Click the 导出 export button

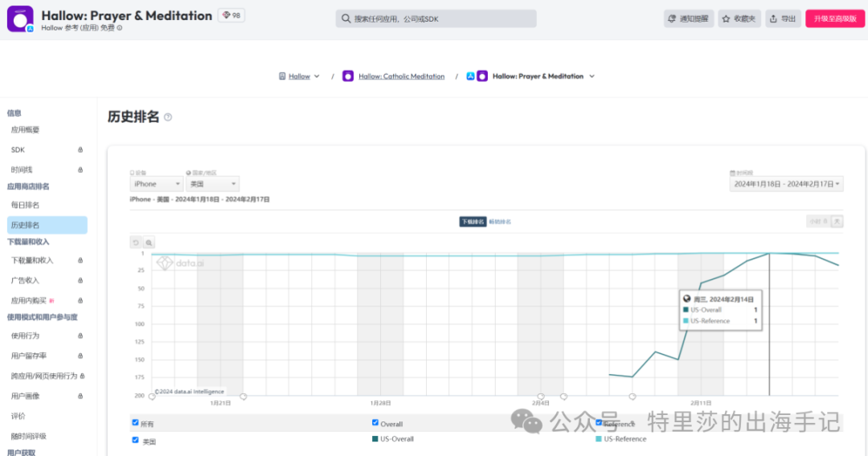point(783,18)
